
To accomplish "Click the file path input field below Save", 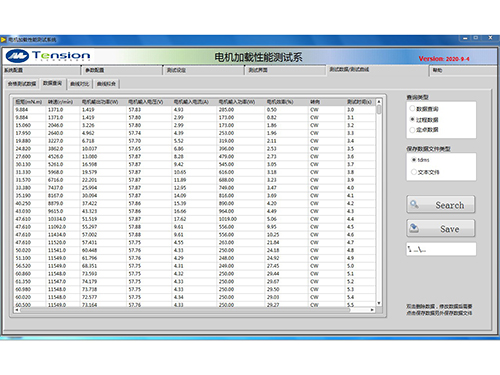I will click(441, 249).
